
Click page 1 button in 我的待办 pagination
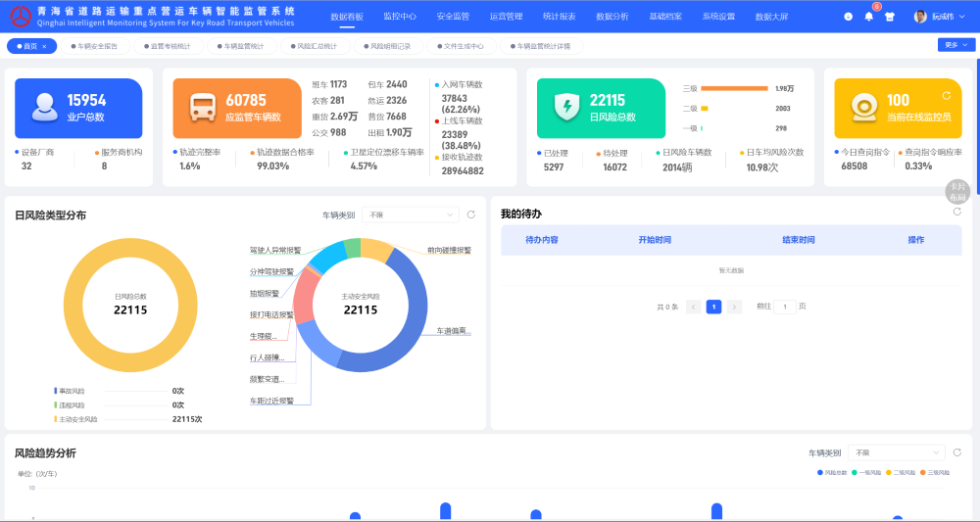coord(713,307)
